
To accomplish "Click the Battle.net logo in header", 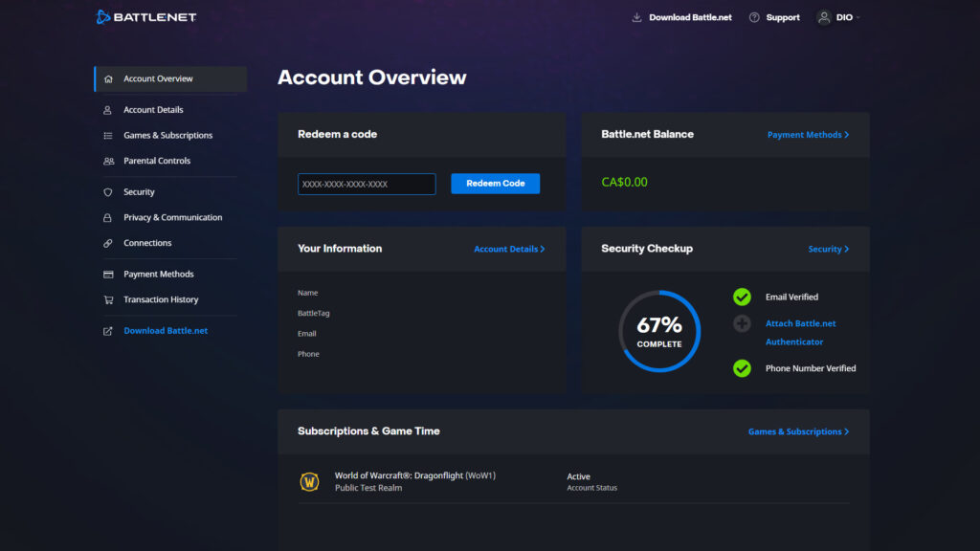I will [146, 17].
